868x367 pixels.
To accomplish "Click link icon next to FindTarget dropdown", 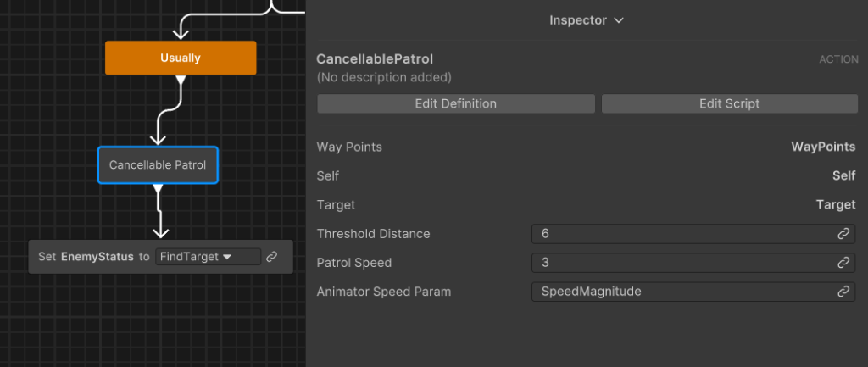I will point(271,257).
